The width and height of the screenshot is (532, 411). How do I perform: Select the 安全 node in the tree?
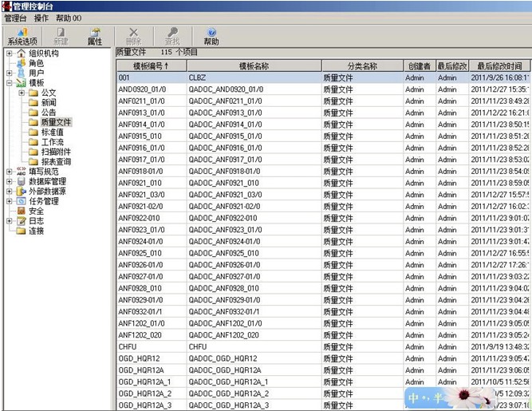pos(35,211)
